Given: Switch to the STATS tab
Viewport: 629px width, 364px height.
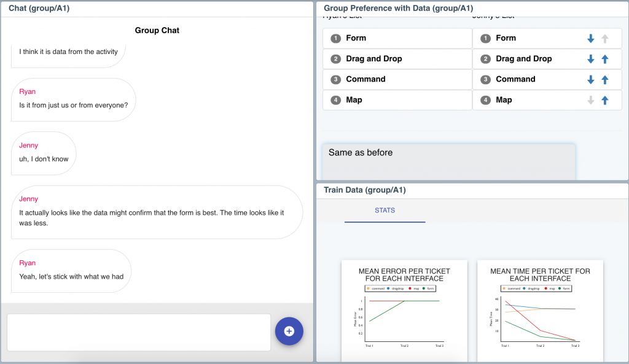Looking at the screenshot, I should (385, 211).
